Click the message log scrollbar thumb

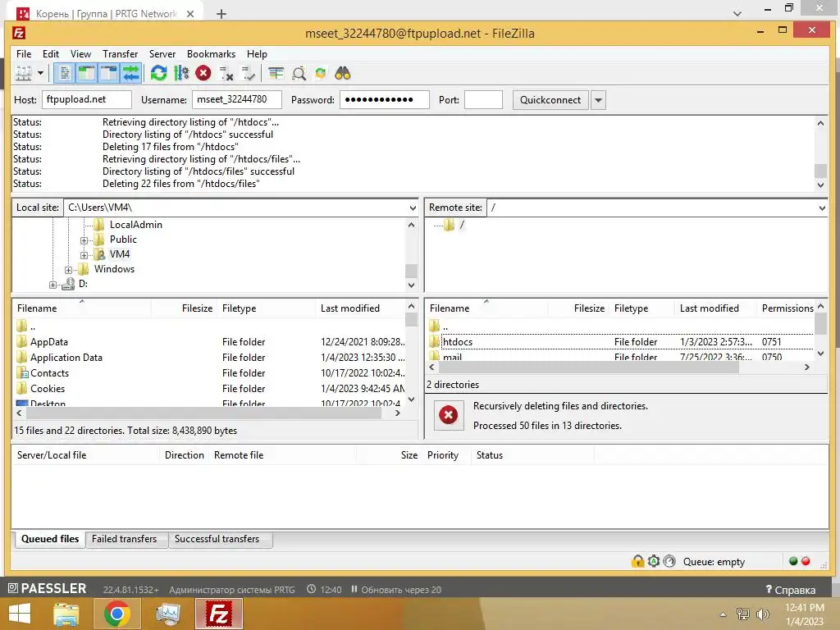click(x=820, y=171)
